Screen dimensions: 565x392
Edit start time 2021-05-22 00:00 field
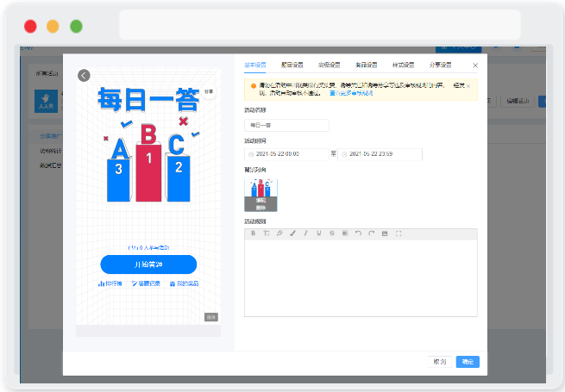point(286,154)
